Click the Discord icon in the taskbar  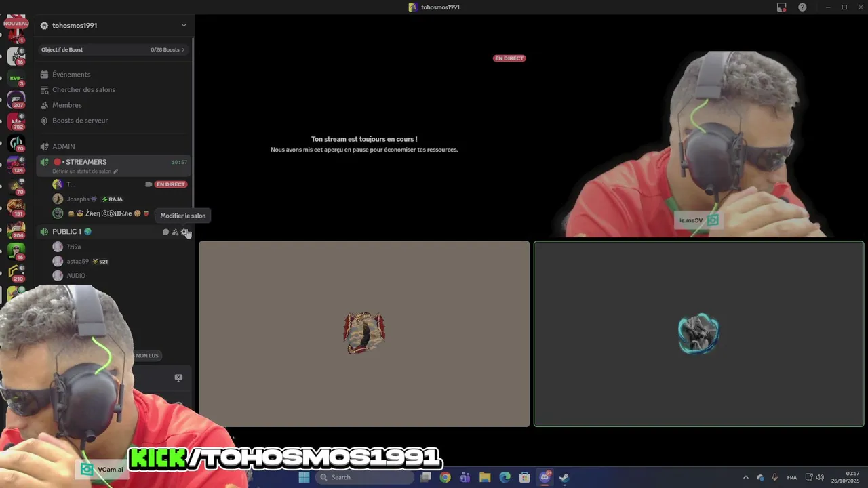click(x=545, y=477)
